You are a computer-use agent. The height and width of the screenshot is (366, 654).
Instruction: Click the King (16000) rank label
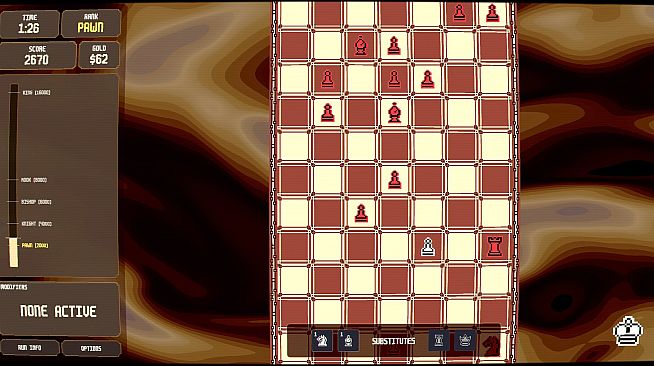(36, 93)
